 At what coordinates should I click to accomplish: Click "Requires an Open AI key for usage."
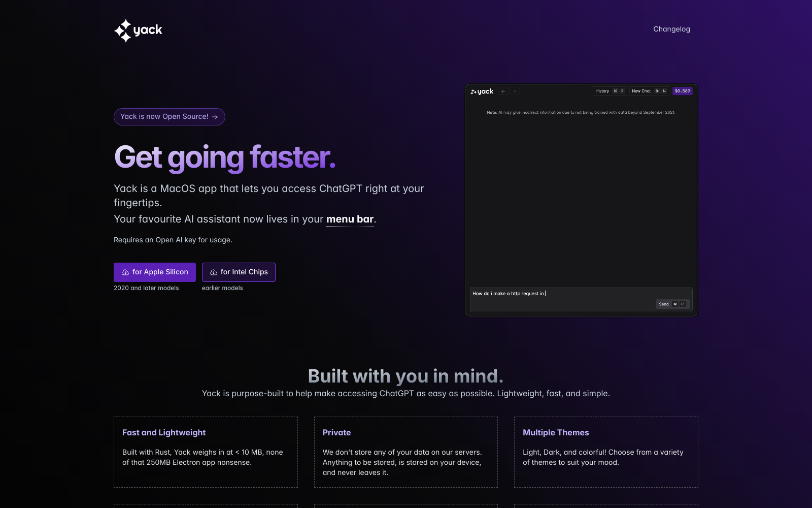coord(173,240)
